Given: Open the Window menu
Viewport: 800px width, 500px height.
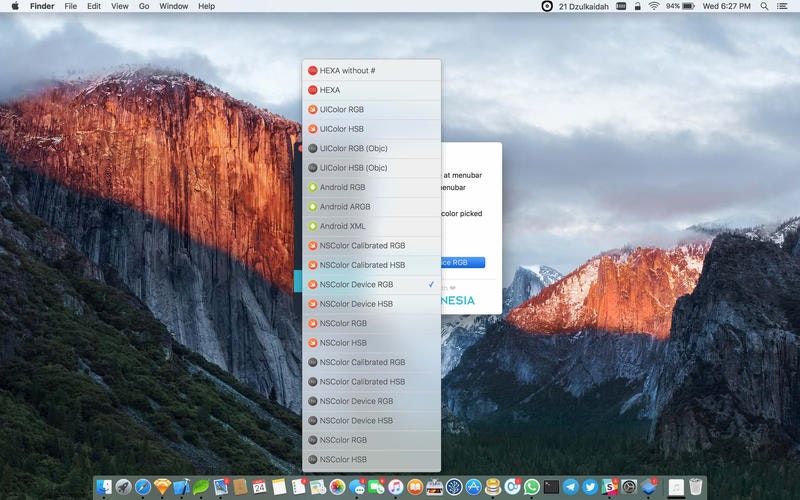Looking at the screenshot, I should pyautogui.click(x=173, y=6).
